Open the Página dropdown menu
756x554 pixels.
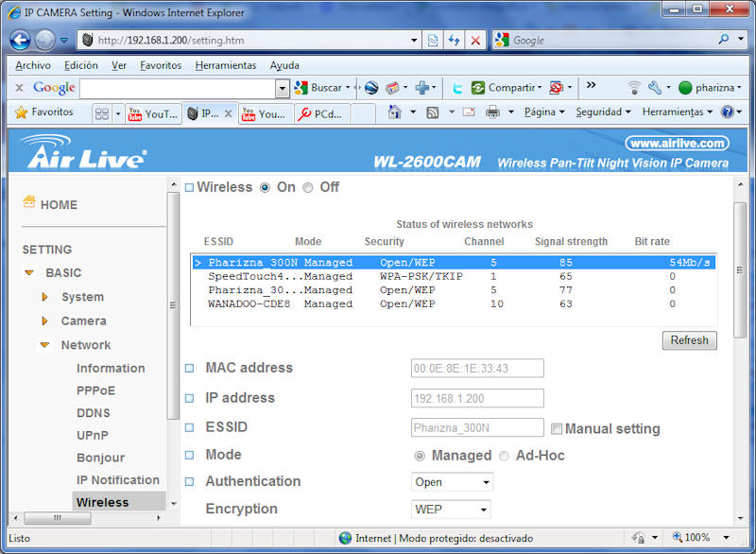pyautogui.click(x=544, y=112)
